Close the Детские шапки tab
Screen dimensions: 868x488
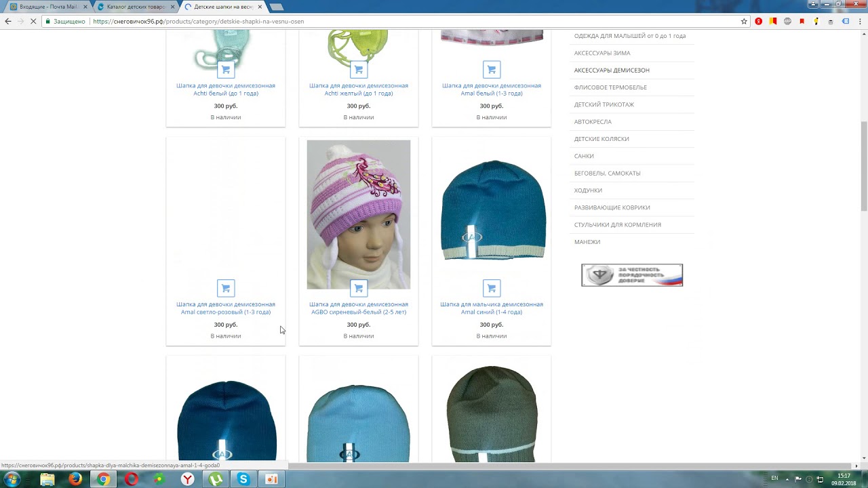click(x=260, y=7)
